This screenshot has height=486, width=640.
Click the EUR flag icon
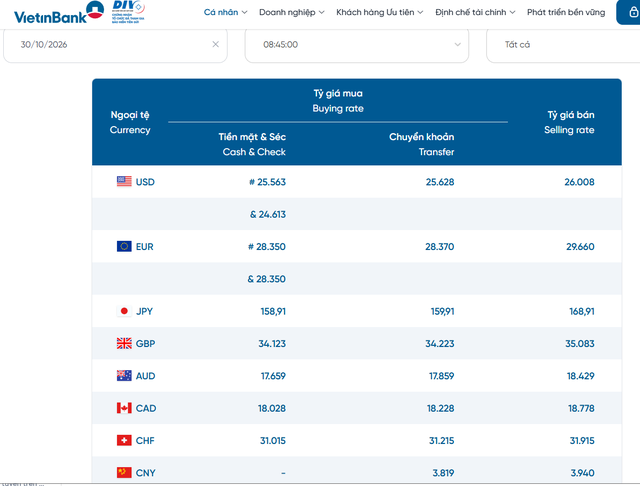pos(124,246)
